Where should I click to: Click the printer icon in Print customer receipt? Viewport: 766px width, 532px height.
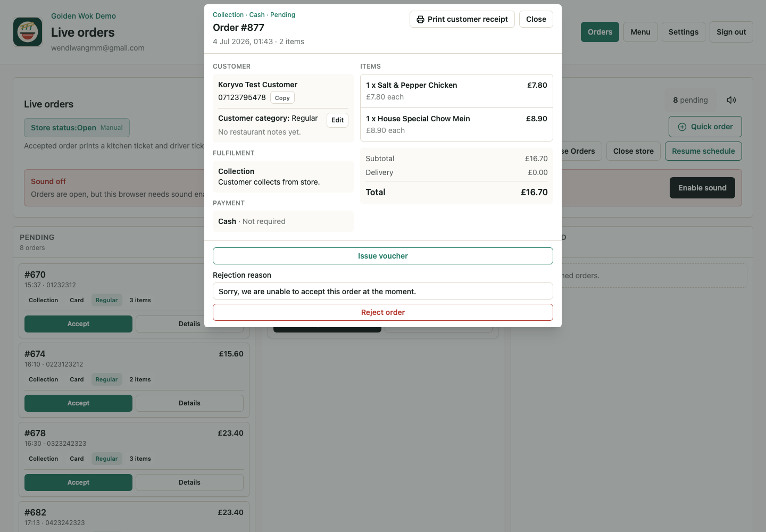tap(420, 19)
